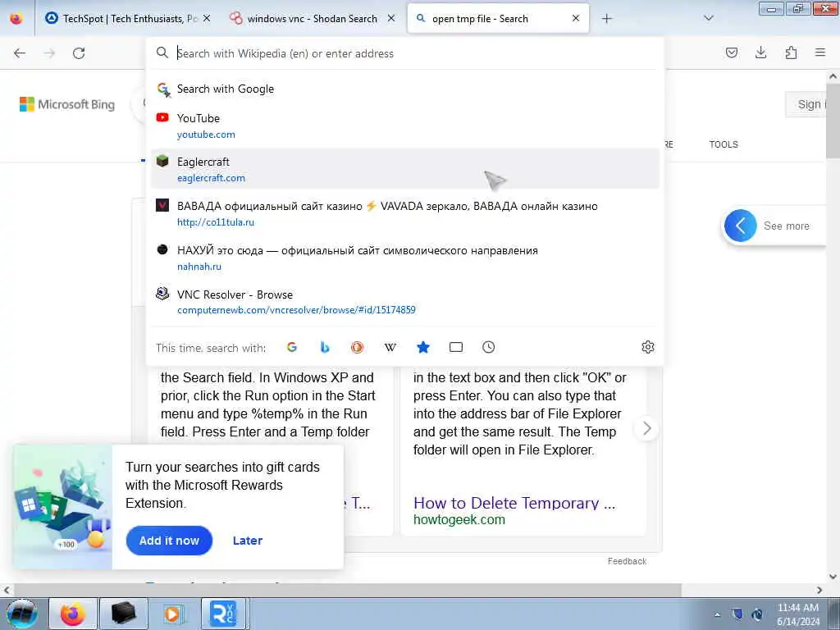
Task: Open the TOOLS option on Bing
Action: [x=724, y=144]
